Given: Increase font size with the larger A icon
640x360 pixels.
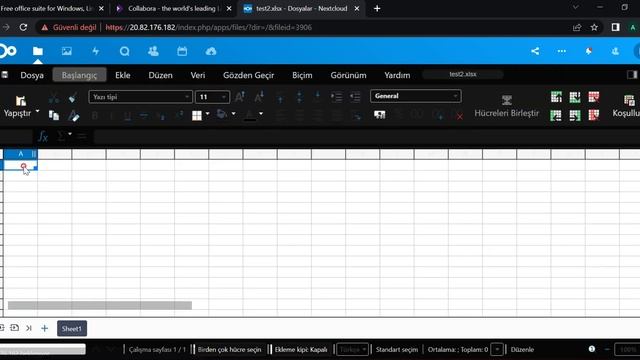Looking at the screenshot, I should (240, 97).
